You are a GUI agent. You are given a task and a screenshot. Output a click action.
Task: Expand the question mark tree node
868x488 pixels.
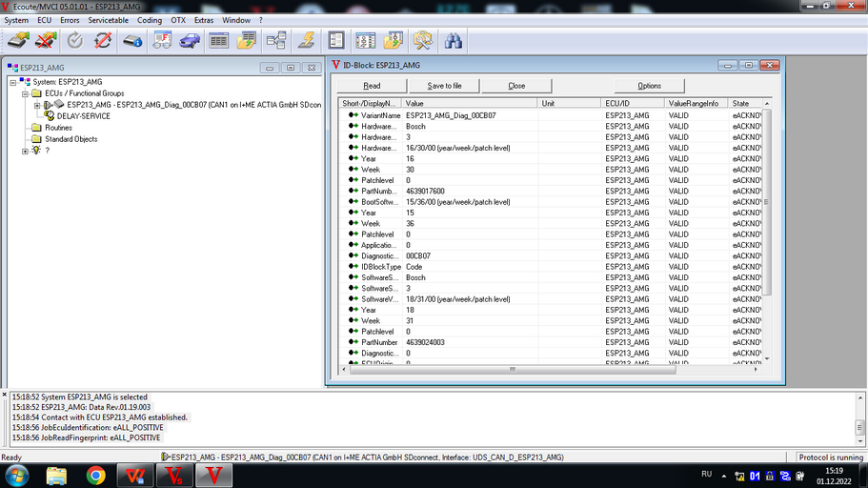[x=25, y=151]
